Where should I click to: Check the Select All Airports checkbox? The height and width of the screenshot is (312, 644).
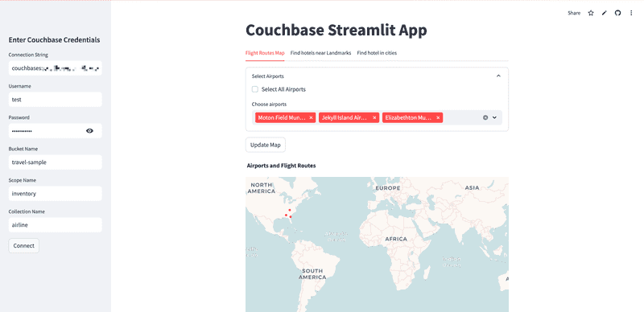(255, 89)
